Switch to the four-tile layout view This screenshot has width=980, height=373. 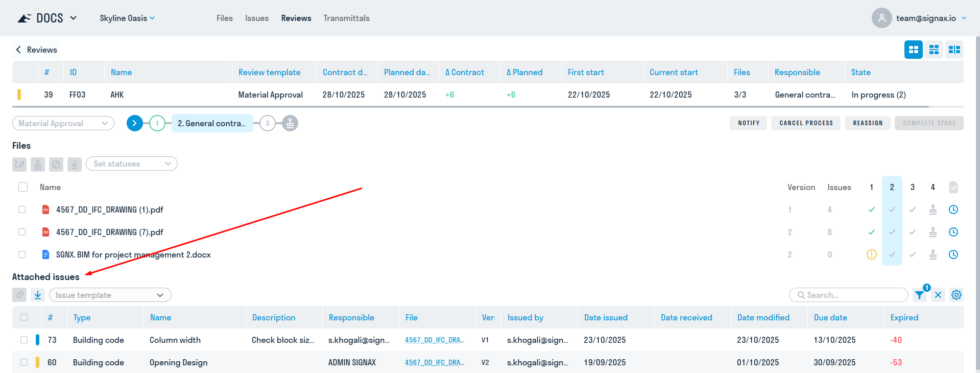[934, 50]
